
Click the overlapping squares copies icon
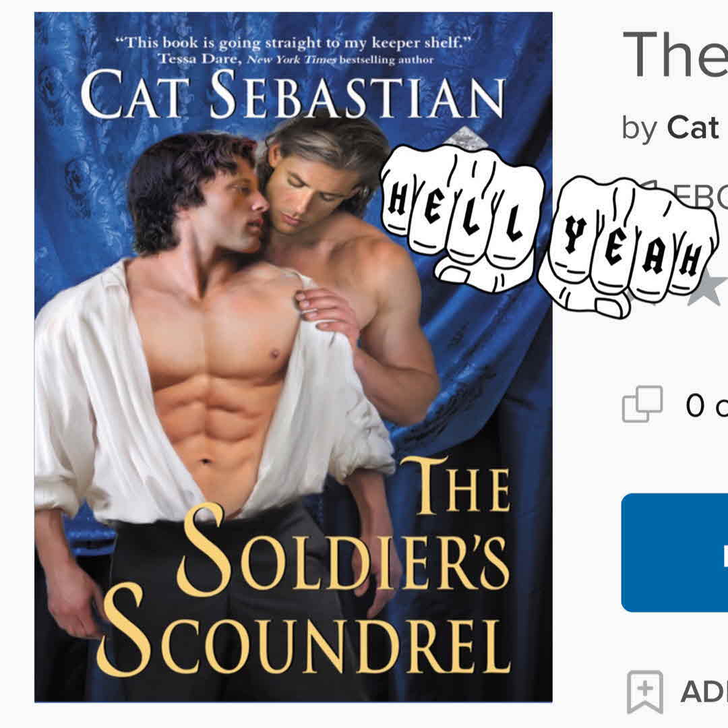click(642, 404)
